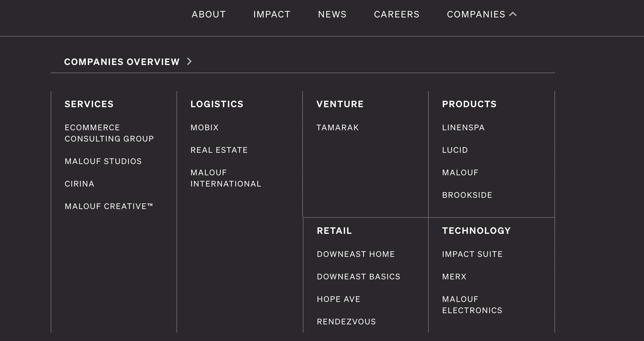
Task: Open Malouf Creative page
Action: pyautogui.click(x=109, y=206)
